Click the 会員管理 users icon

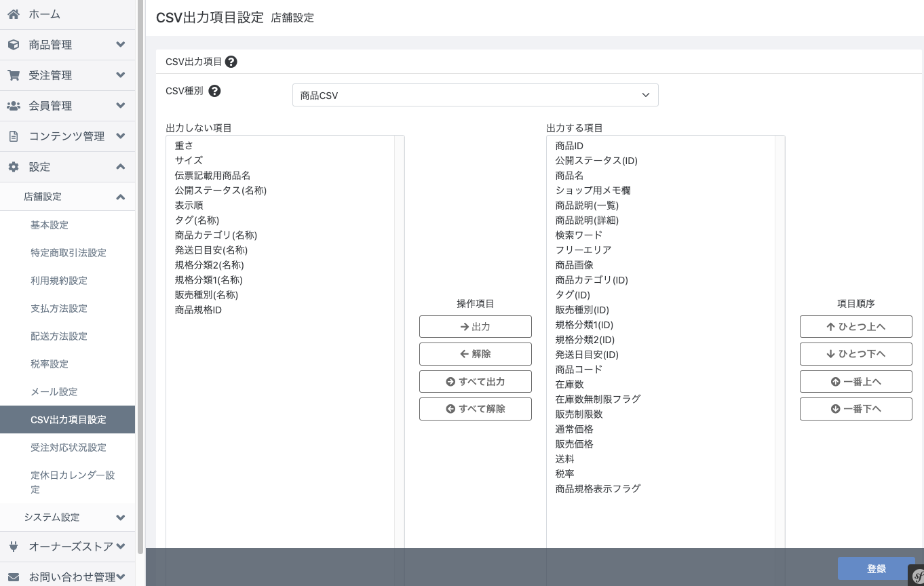tap(14, 106)
